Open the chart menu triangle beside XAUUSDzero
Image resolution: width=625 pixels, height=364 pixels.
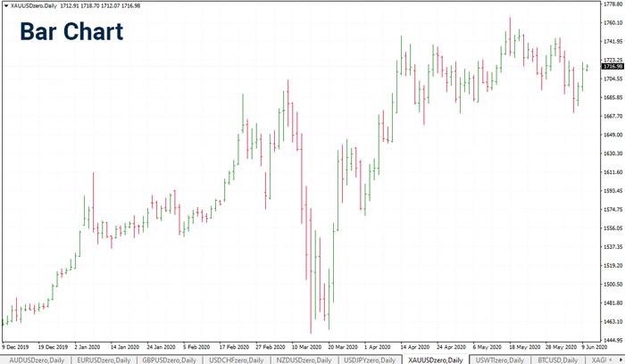(5, 5)
